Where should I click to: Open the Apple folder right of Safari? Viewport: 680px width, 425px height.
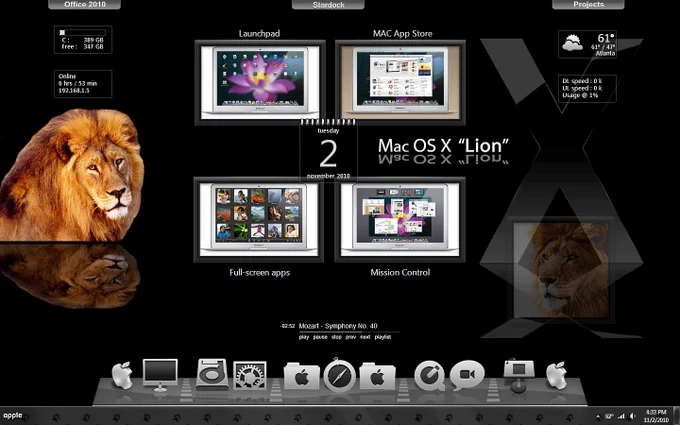click(x=377, y=376)
